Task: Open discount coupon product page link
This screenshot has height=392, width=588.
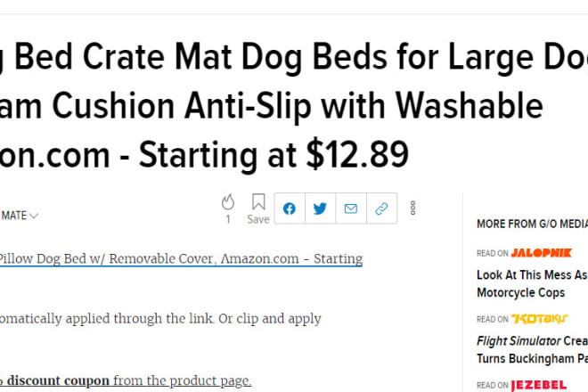Action: (126, 380)
